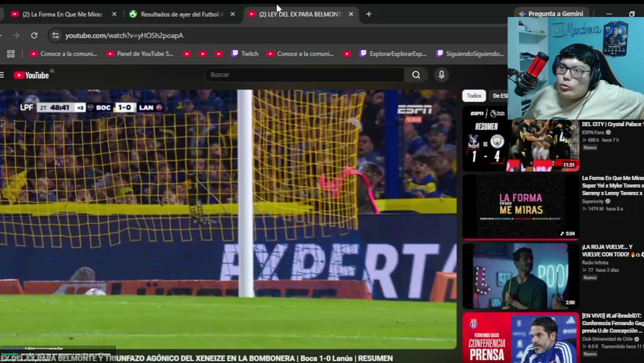Click the browser forward arrow

16,35
